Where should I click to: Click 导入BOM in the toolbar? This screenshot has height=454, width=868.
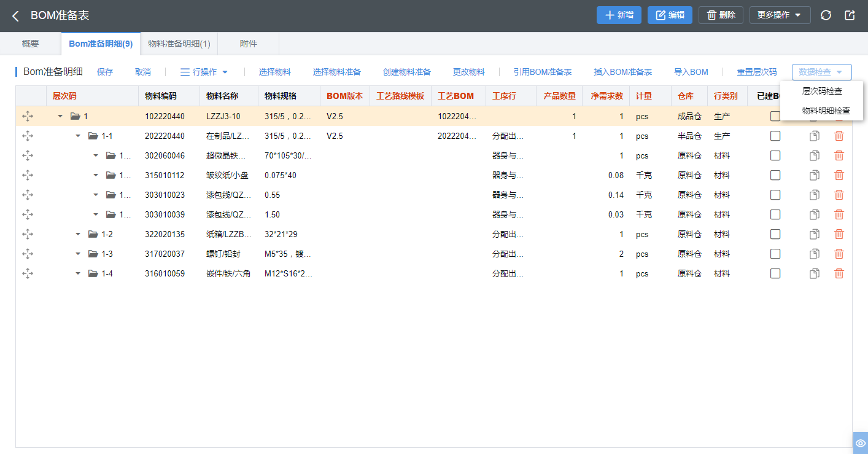click(691, 72)
